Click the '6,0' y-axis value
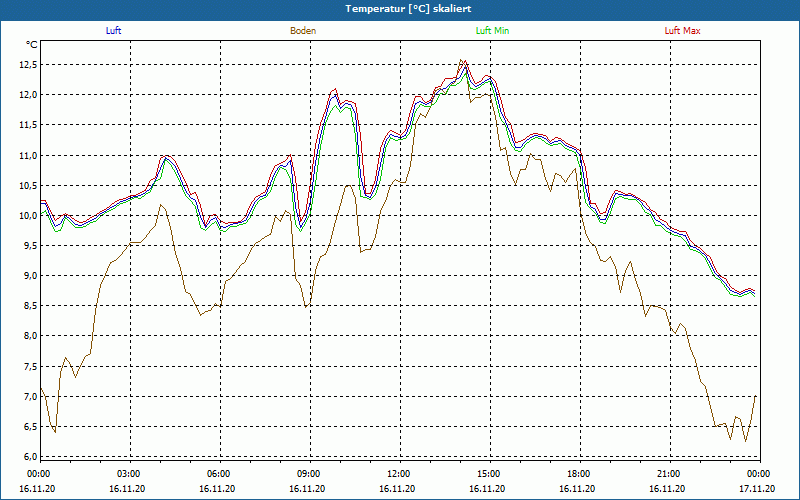Image resolution: width=800 pixels, height=500 pixels. (x=31, y=457)
